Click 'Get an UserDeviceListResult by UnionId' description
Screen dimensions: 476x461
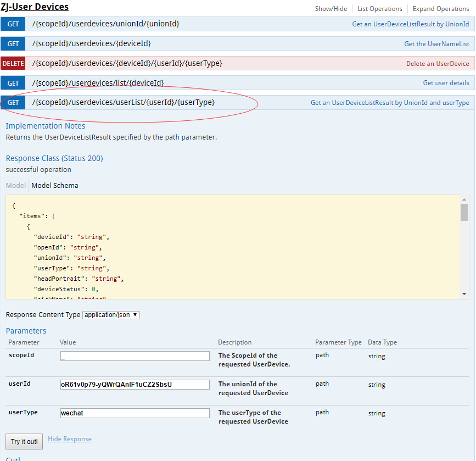pos(411,24)
